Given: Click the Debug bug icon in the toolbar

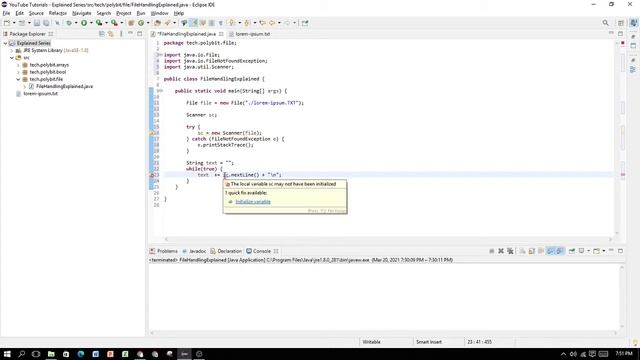Looking at the screenshot, I should pos(69,23).
